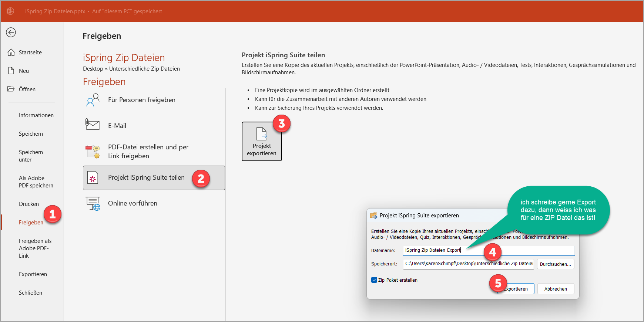Viewport: 644px width, 322px height.
Task: Click the Online vorführen icon
Action: (93, 203)
